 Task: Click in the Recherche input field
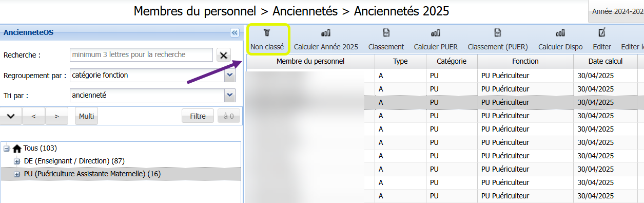141,54
